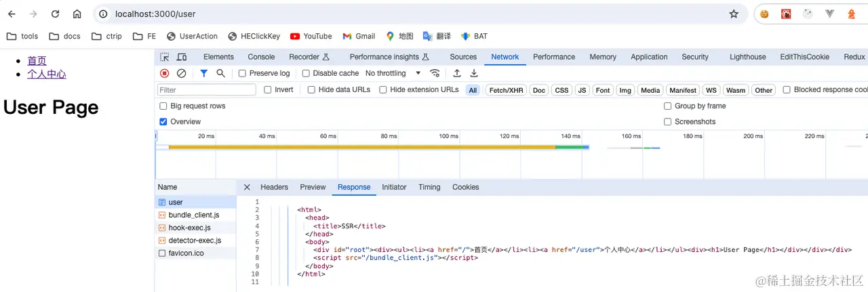
Task: Enable Disable cache checkbox
Action: click(306, 73)
